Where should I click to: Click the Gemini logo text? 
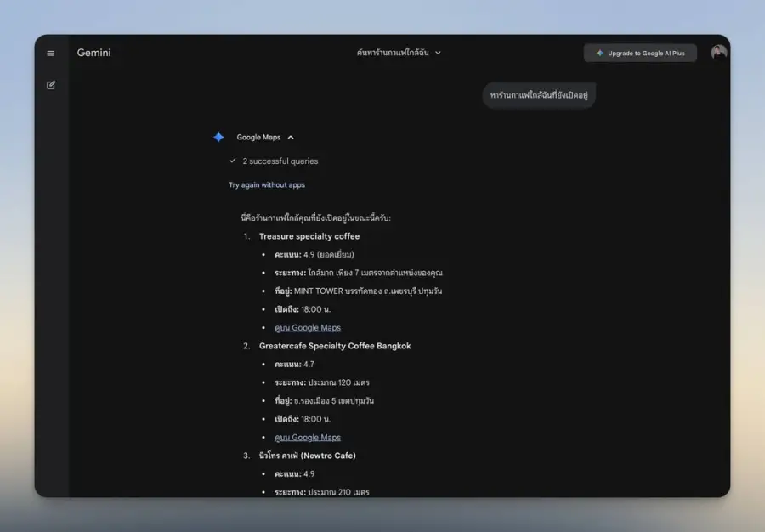(93, 53)
